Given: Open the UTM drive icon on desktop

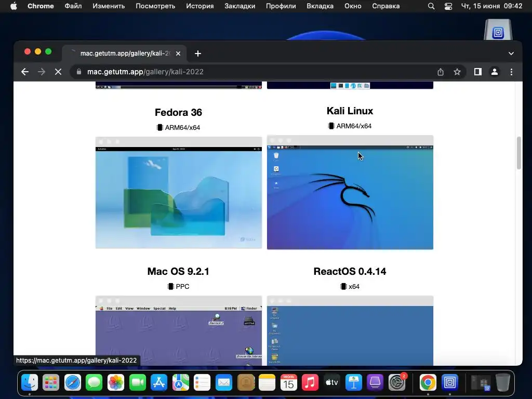Looking at the screenshot, I should point(498,30).
